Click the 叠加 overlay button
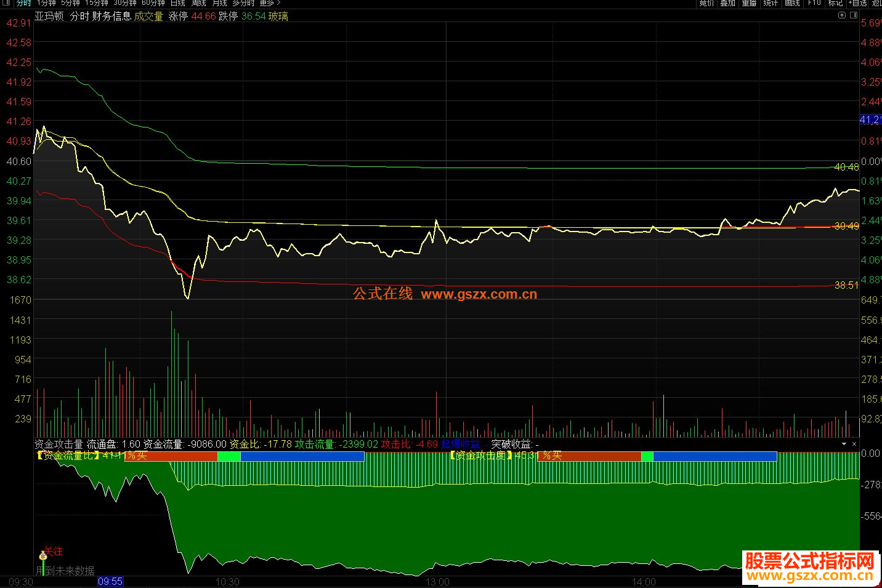Screen dimensions: 882x588 coord(728,3)
